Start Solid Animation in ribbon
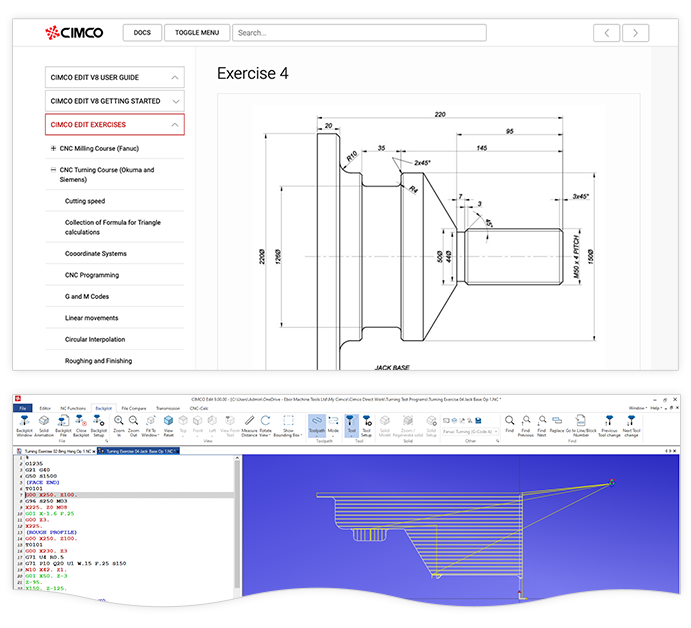 [x=44, y=425]
